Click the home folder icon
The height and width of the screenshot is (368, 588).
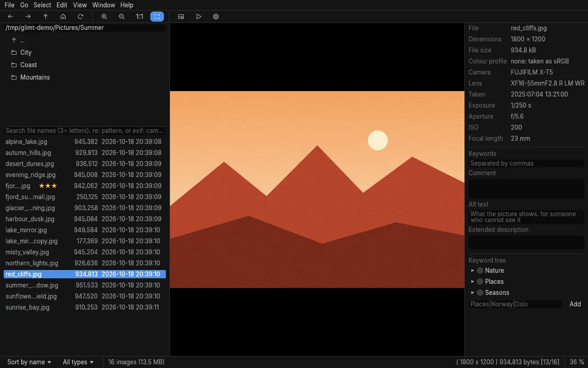tap(63, 17)
